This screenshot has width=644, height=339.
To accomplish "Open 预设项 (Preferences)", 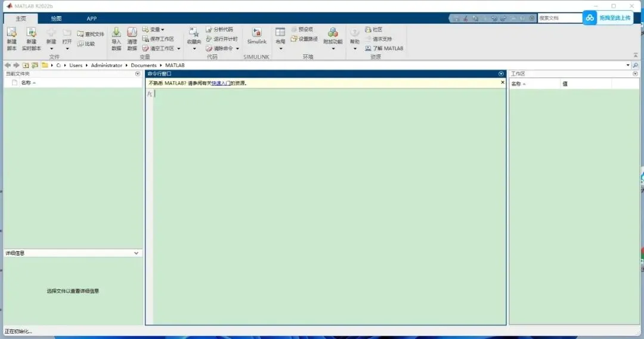I will coord(302,29).
